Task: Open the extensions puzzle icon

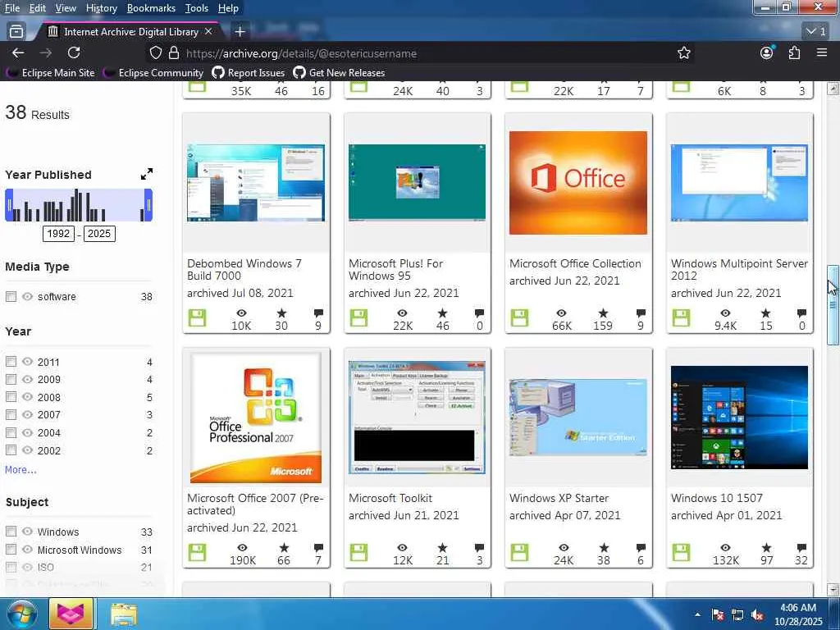Action: [794, 52]
